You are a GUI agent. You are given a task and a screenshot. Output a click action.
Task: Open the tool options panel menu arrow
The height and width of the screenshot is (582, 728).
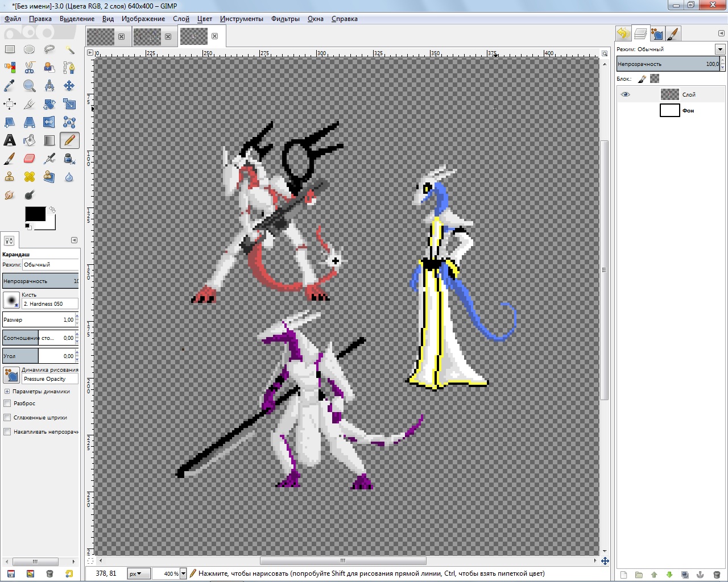point(74,240)
